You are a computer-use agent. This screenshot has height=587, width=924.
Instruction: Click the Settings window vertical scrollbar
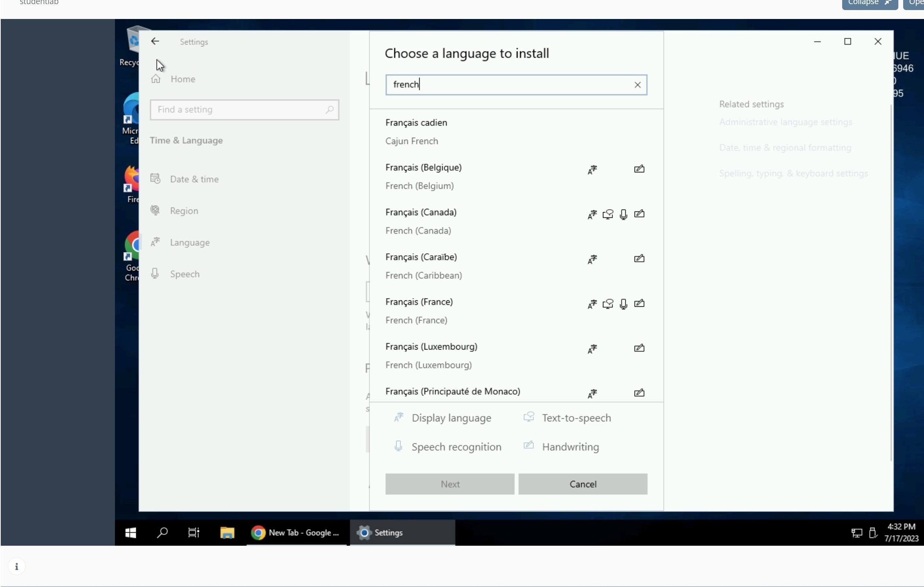[891, 282]
